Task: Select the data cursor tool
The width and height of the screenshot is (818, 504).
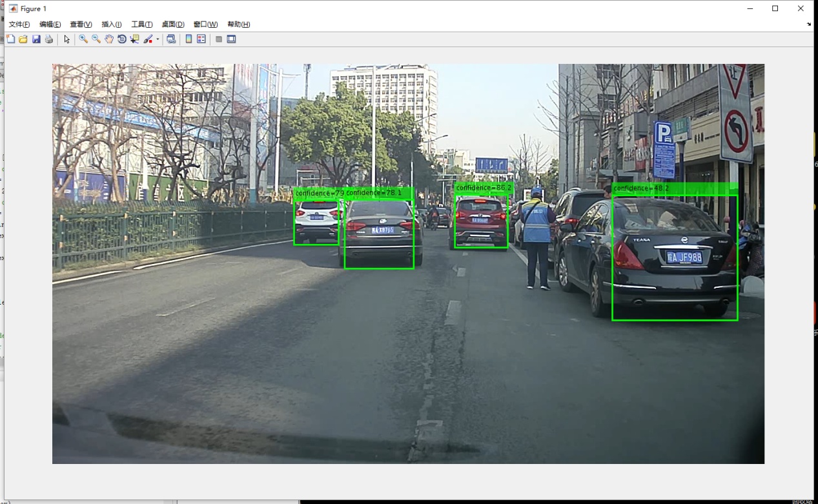Action: click(x=135, y=39)
